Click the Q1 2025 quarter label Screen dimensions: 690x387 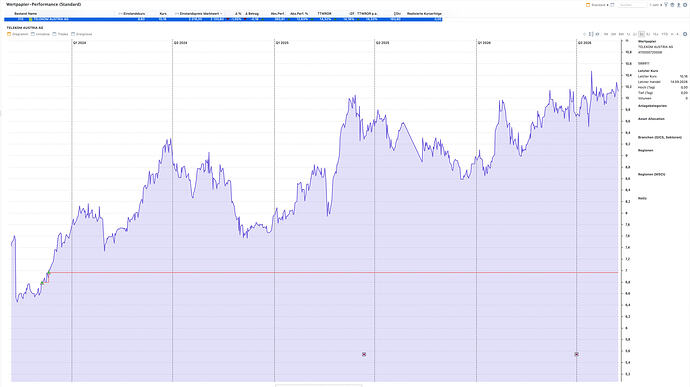282,43
